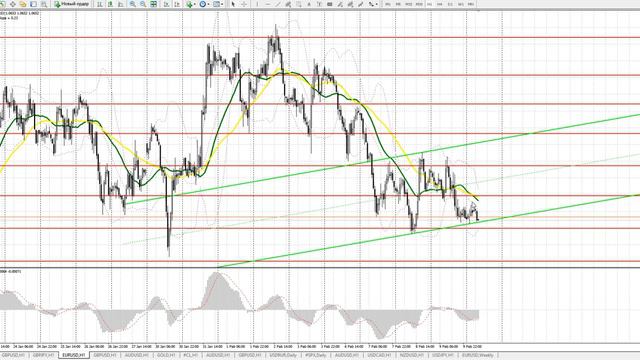
Task: Switch to the GBPJPY,H1 chart tab
Action: [x=44, y=356]
